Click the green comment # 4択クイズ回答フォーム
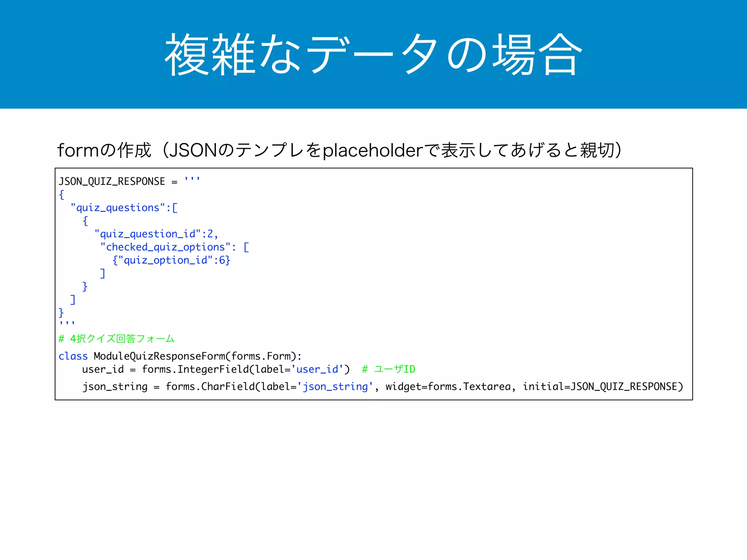 pos(117,339)
